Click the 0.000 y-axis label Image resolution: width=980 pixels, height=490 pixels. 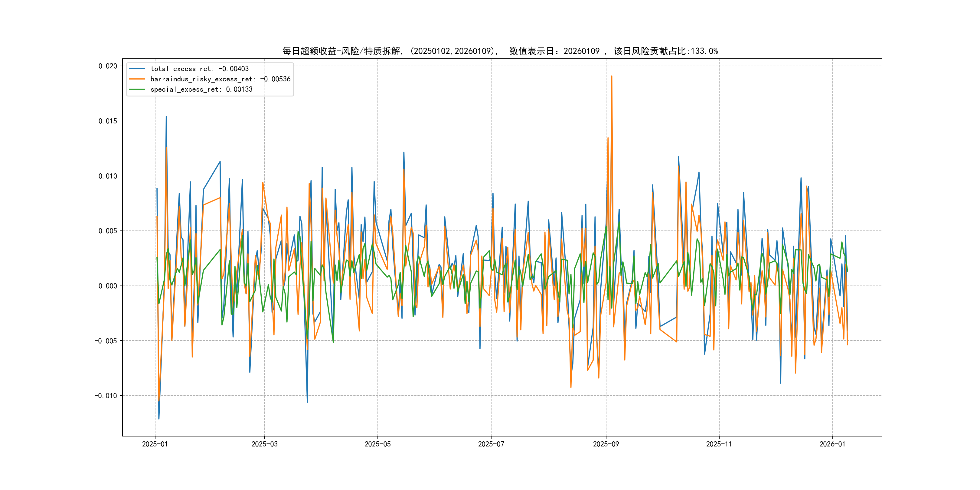(108, 286)
